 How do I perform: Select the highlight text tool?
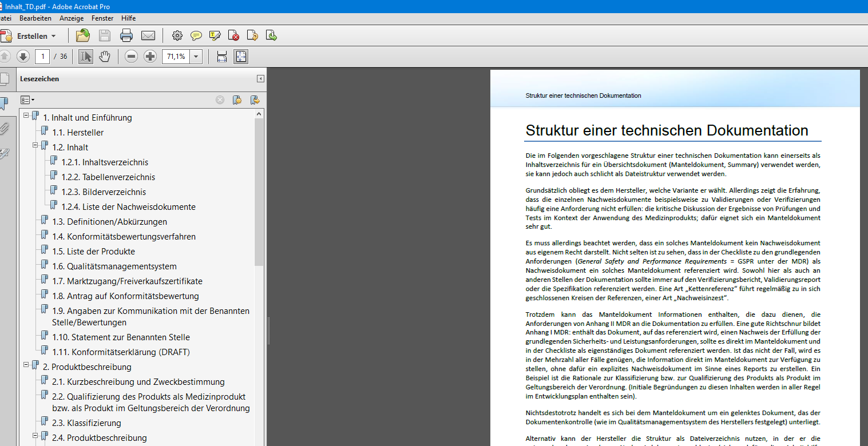point(215,36)
